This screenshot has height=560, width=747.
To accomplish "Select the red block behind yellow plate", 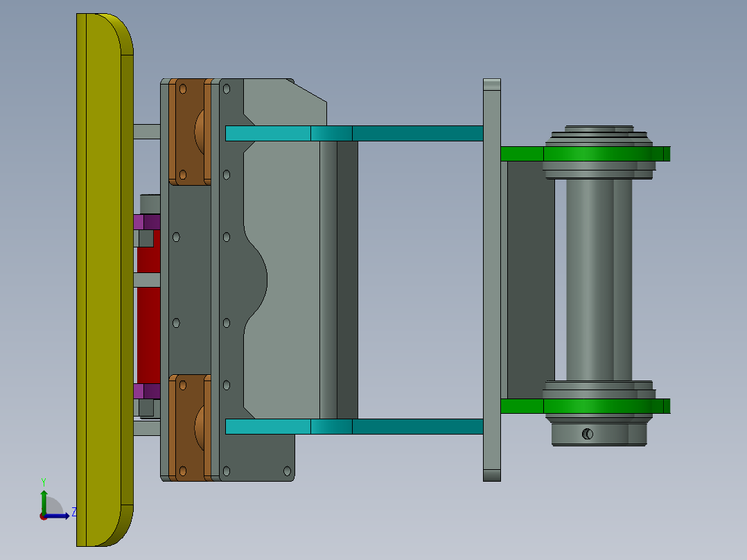I will tap(148, 329).
